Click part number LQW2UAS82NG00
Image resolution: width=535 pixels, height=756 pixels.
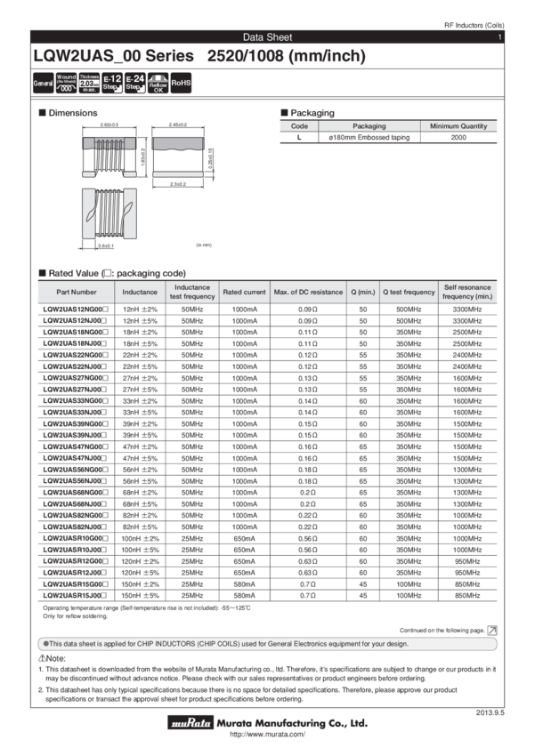click(76, 515)
